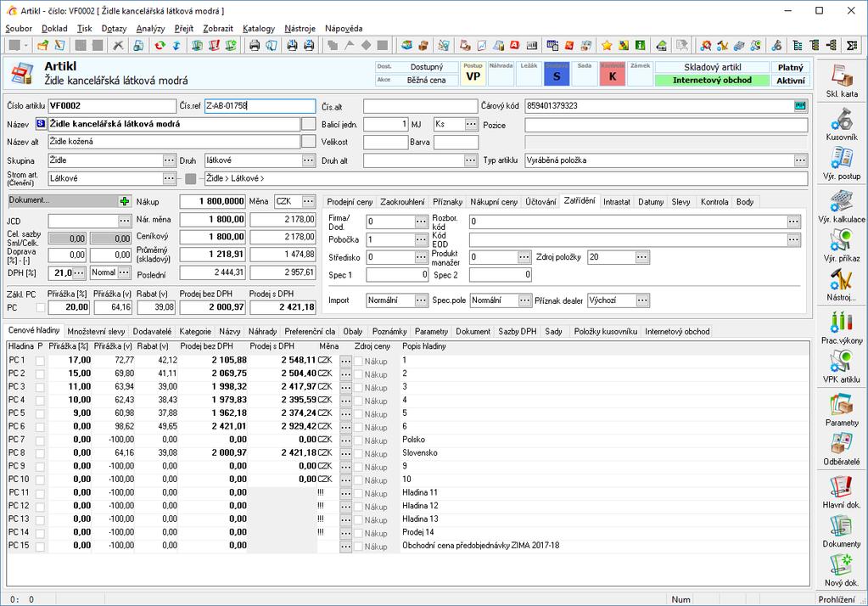
Task: Open the Měna currency lookup button
Action: coord(309,201)
